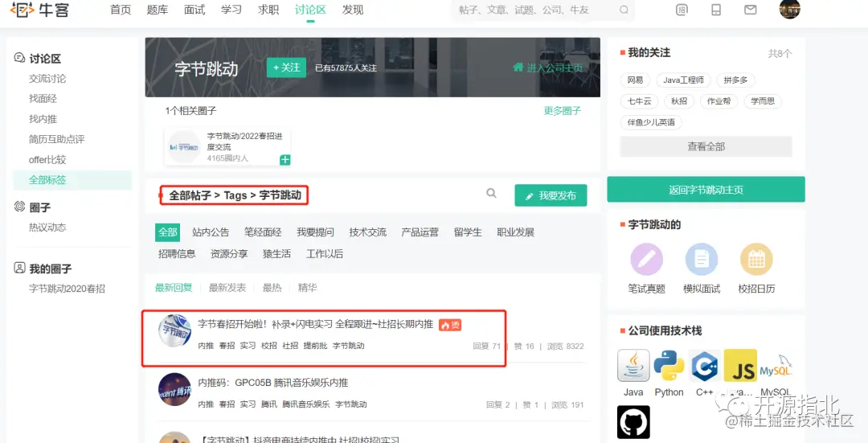Click the GitHub tech stack icon

tap(633, 422)
